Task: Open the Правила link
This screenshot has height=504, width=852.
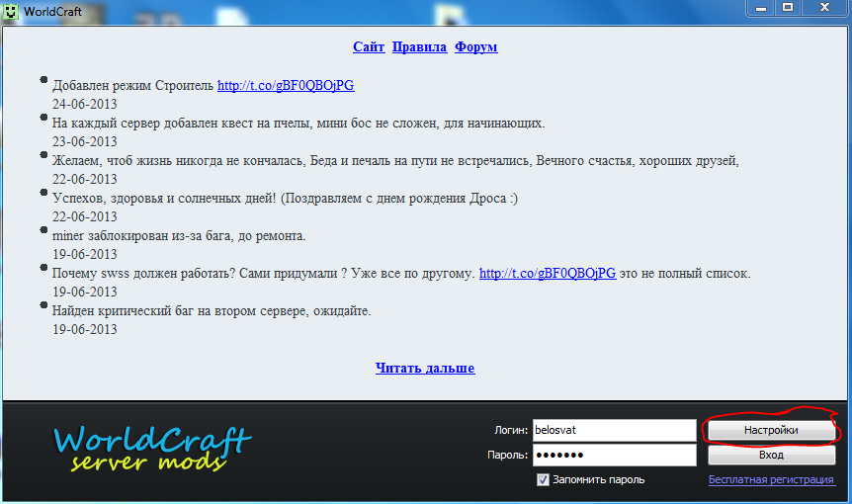Action: [419, 47]
